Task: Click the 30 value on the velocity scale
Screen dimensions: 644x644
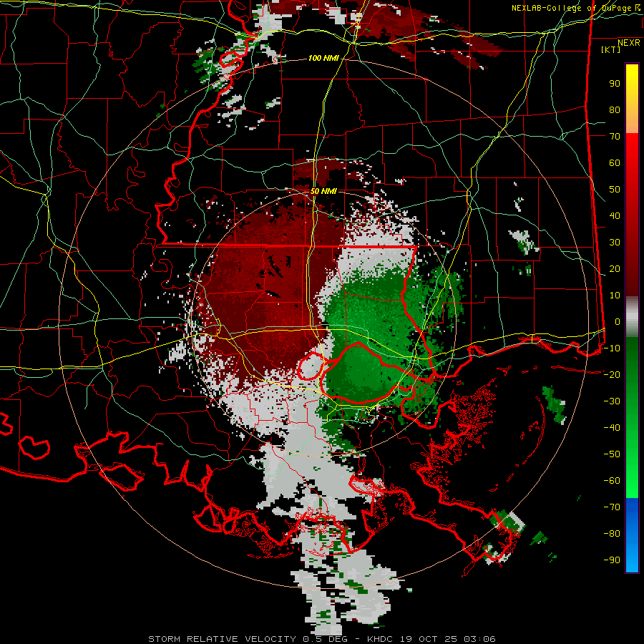Action: [x=615, y=243]
